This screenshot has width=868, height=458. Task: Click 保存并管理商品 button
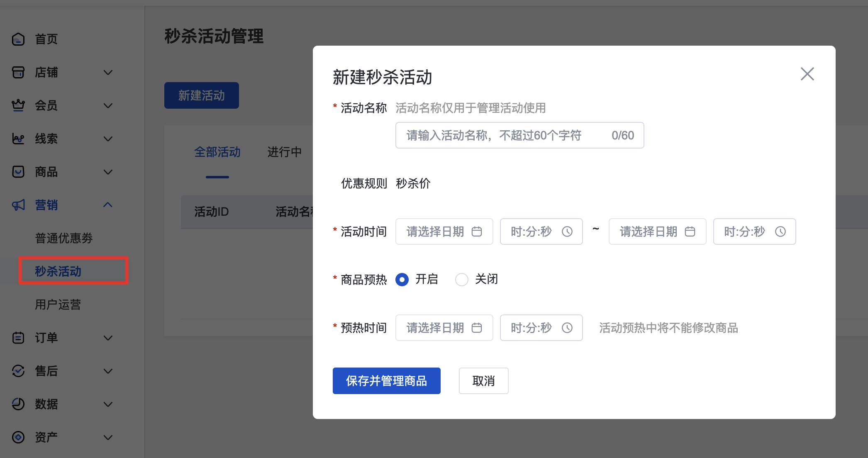tap(387, 381)
